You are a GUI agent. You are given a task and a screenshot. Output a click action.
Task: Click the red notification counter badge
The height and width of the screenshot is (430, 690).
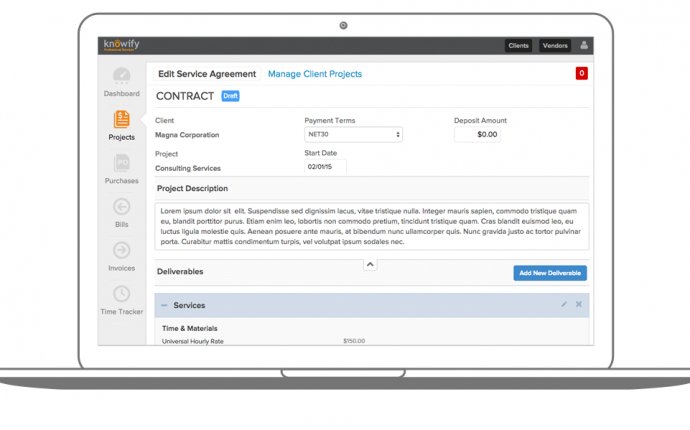pyautogui.click(x=582, y=73)
